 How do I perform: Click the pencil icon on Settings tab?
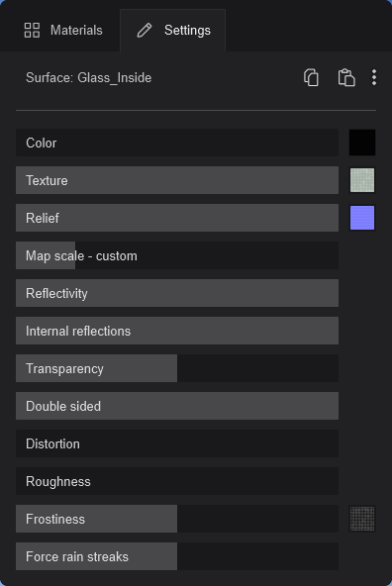pos(145,31)
